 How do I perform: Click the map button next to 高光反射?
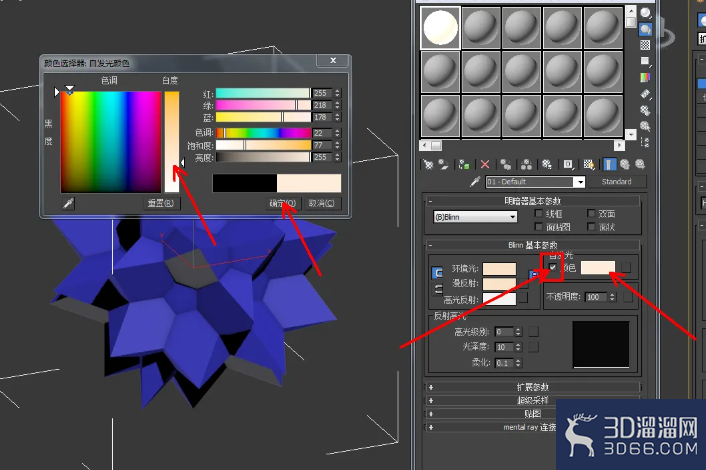523,298
